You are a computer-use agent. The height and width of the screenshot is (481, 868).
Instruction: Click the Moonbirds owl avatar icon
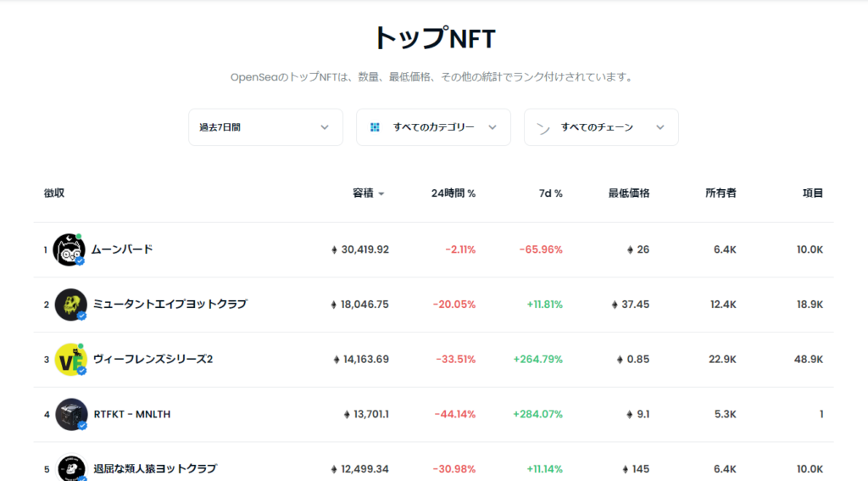69,250
